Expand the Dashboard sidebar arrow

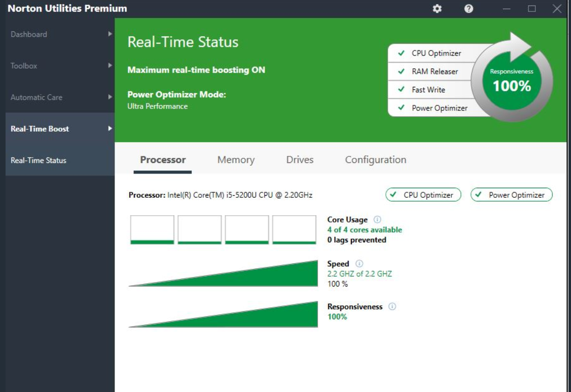(x=110, y=34)
